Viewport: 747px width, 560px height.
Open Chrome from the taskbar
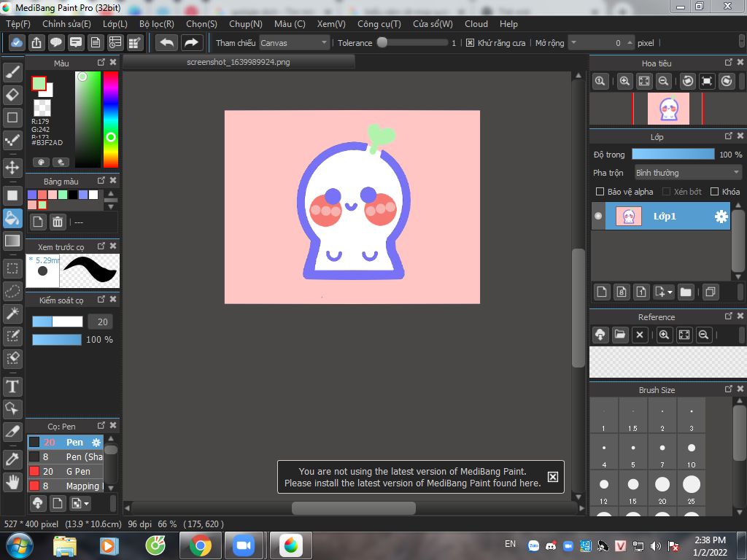tap(201, 545)
